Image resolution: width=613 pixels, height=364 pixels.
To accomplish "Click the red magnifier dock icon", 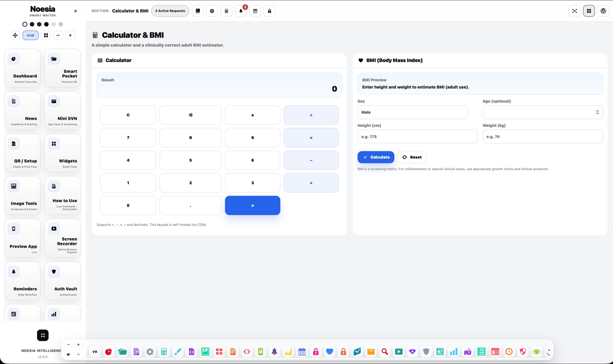I will click(x=385, y=352).
